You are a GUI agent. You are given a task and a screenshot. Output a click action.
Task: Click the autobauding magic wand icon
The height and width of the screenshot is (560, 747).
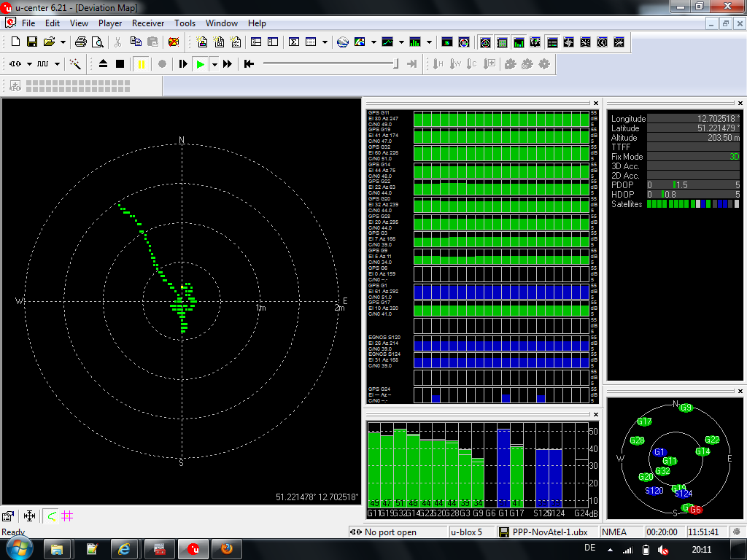tap(75, 64)
